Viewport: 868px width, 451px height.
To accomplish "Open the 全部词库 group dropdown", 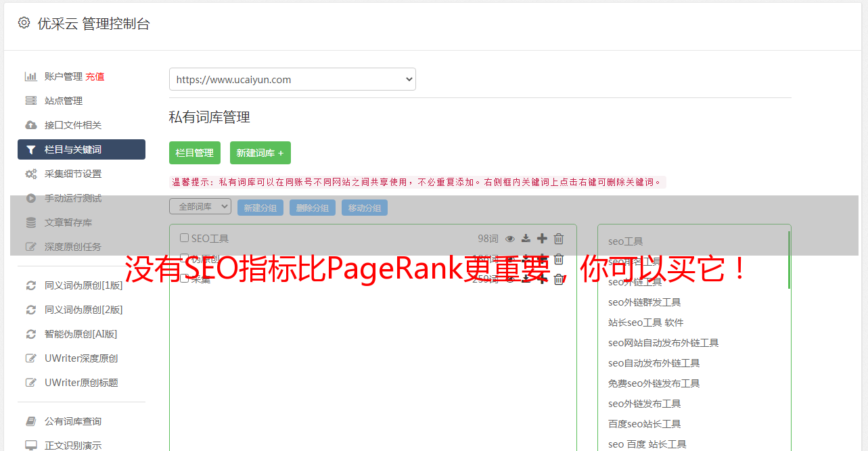I will [x=200, y=207].
